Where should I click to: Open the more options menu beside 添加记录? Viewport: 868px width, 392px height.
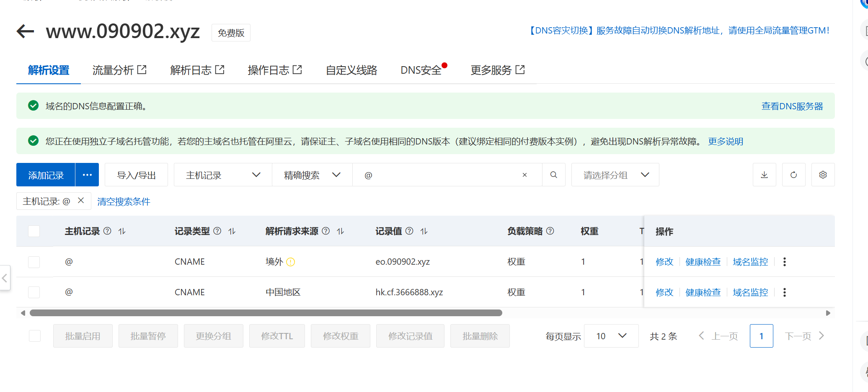click(87, 175)
